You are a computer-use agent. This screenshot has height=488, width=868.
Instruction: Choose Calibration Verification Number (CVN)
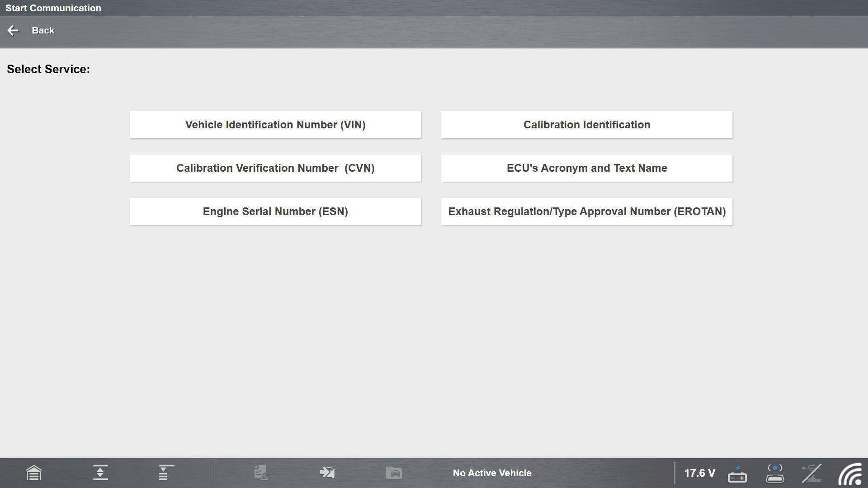tap(275, 168)
